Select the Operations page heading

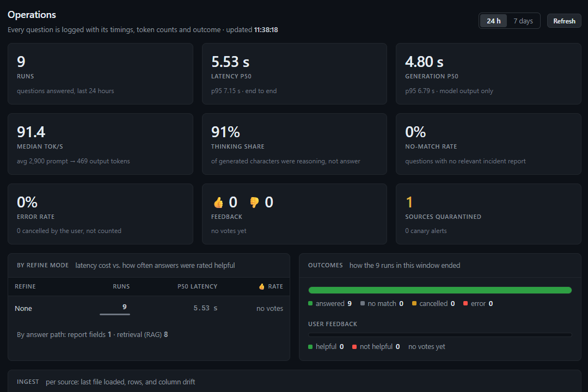coord(32,15)
